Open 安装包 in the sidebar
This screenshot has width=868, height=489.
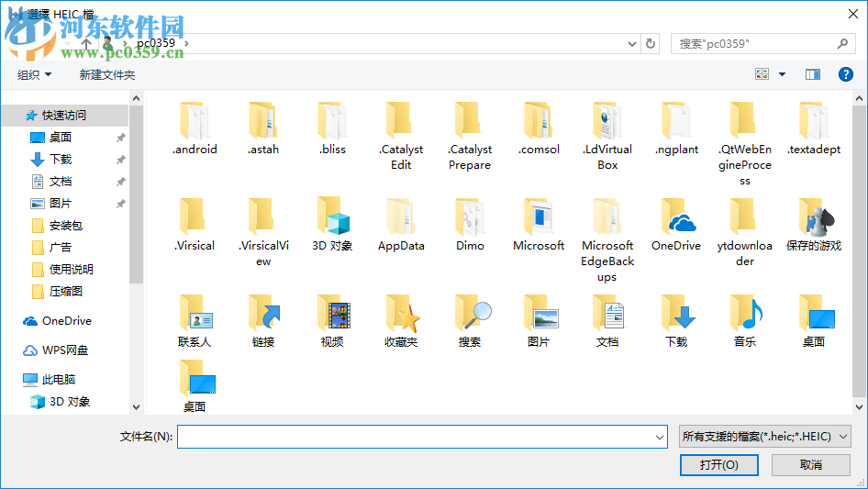pyautogui.click(x=65, y=226)
